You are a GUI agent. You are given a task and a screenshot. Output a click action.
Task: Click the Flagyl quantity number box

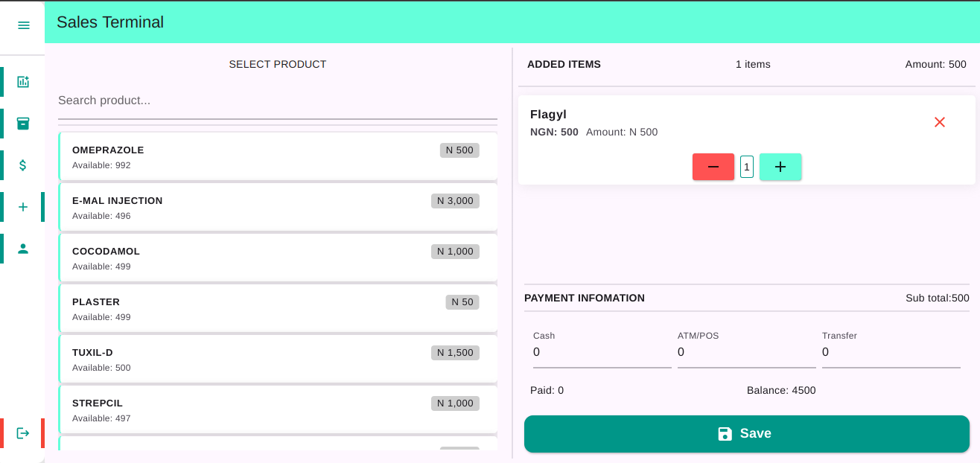click(747, 167)
